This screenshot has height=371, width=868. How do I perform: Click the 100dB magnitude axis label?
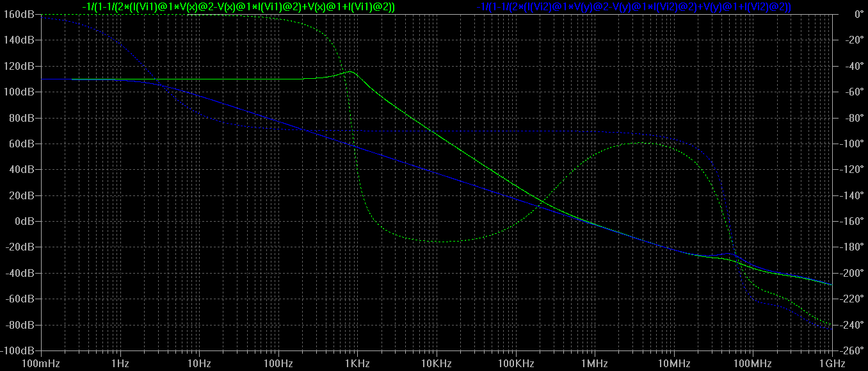(19, 92)
